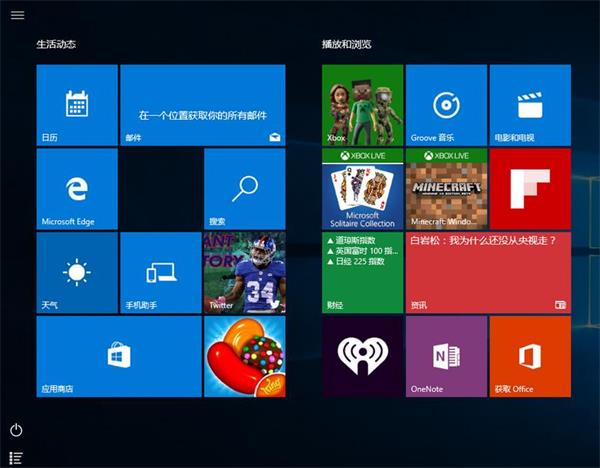Image resolution: width=600 pixels, height=468 pixels.
Task: Click the 播放和浏览 group heading
Action: point(346,44)
